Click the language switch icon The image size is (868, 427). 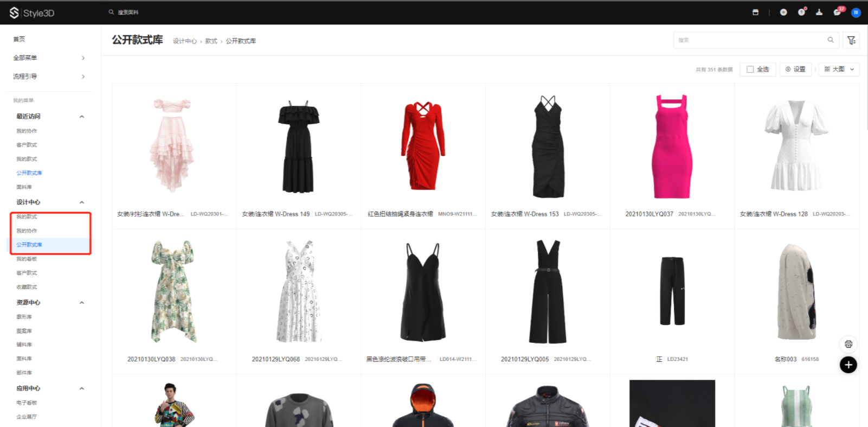pyautogui.click(x=783, y=12)
